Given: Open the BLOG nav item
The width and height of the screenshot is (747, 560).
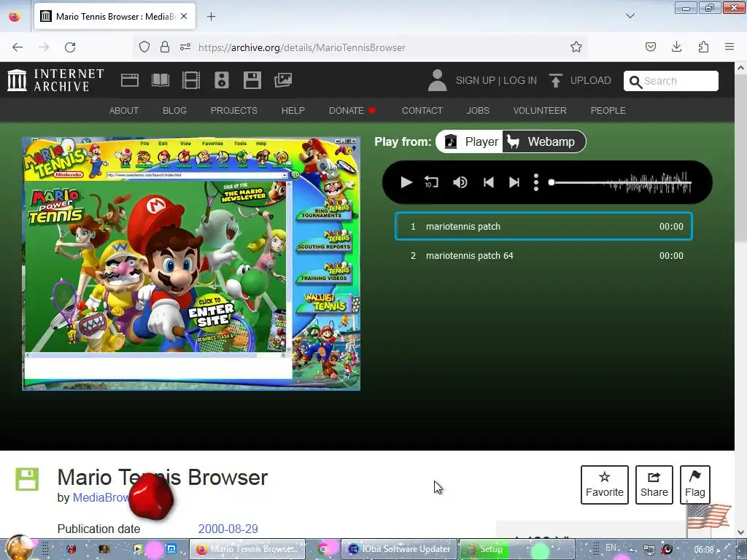Looking at the screenshot, I should click(x=174, y=111).
